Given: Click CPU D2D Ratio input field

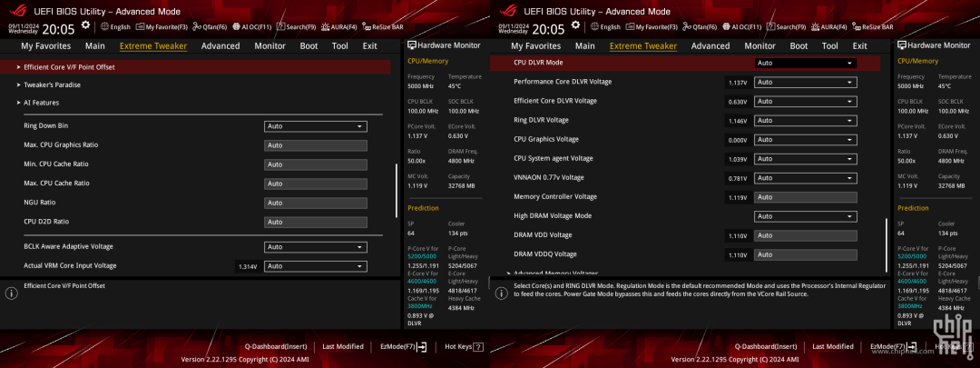Looking at the screenshot, I should 316,223.
